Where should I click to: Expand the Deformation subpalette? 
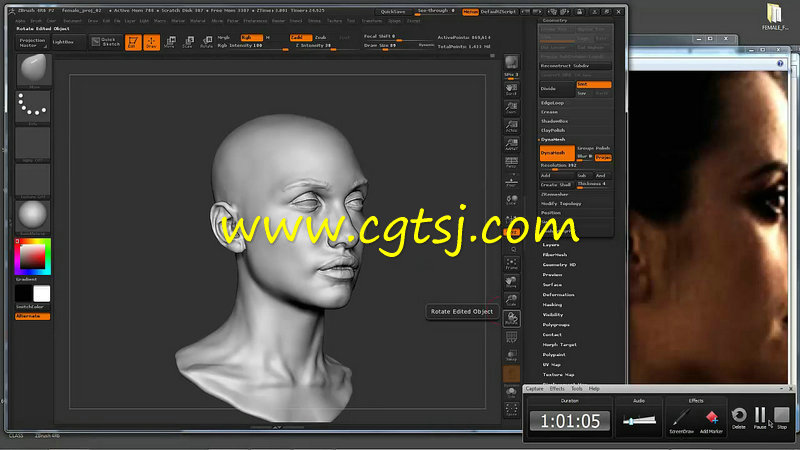(559, 295)
